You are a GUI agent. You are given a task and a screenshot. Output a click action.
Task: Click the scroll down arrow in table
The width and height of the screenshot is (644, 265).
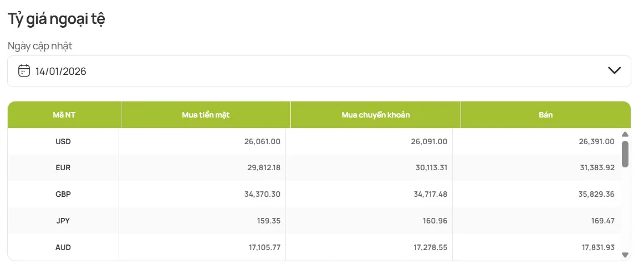point(625,255)
